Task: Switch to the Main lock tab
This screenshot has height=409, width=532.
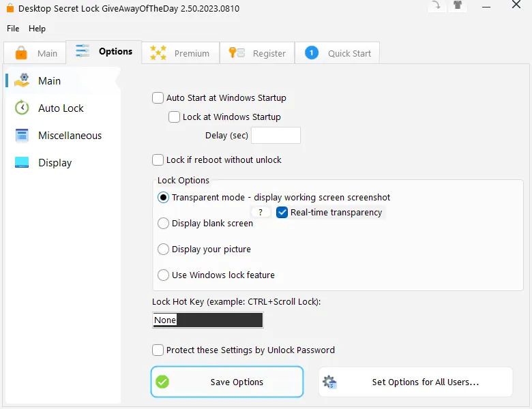Action: click(x=35, y=53)
